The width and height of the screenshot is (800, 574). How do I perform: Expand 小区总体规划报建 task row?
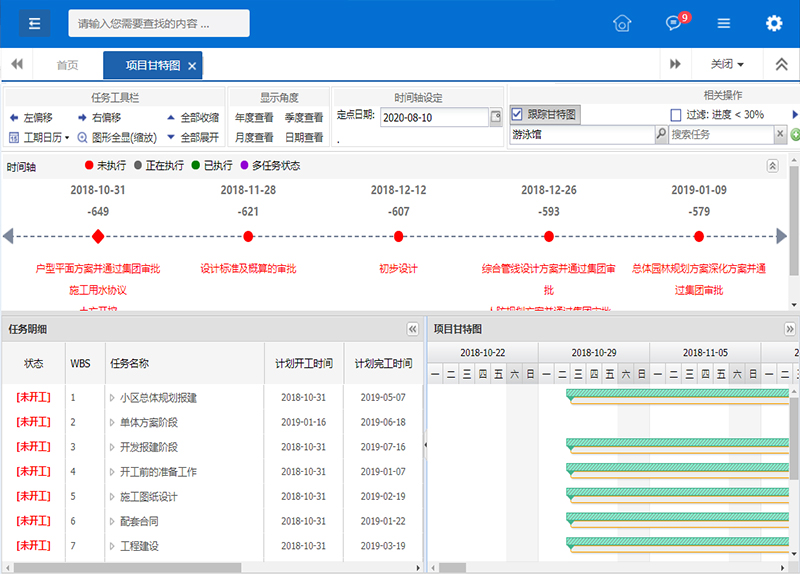[113, 397]
